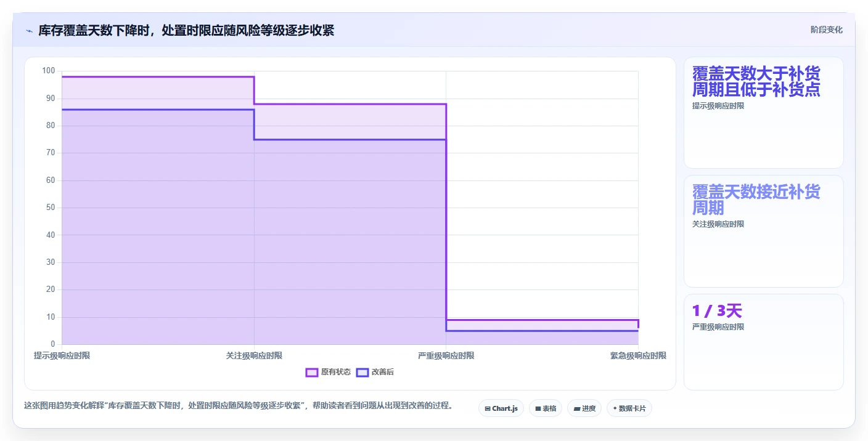Toggle the 改善后 legend swatch
Viewport: 868px width, 441px height.
[362, 372]
